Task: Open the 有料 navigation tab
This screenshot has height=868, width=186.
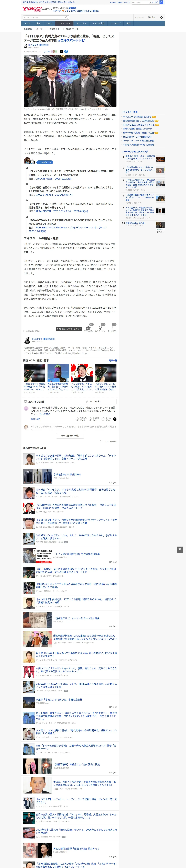Action: [128, 24]
